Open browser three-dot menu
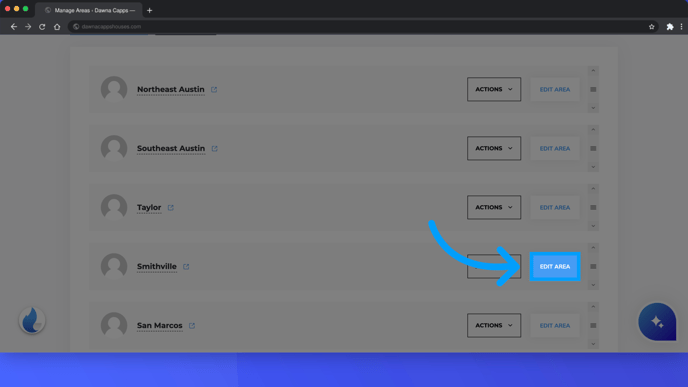Viewport: 688px width, 387px height. point(681,27)
